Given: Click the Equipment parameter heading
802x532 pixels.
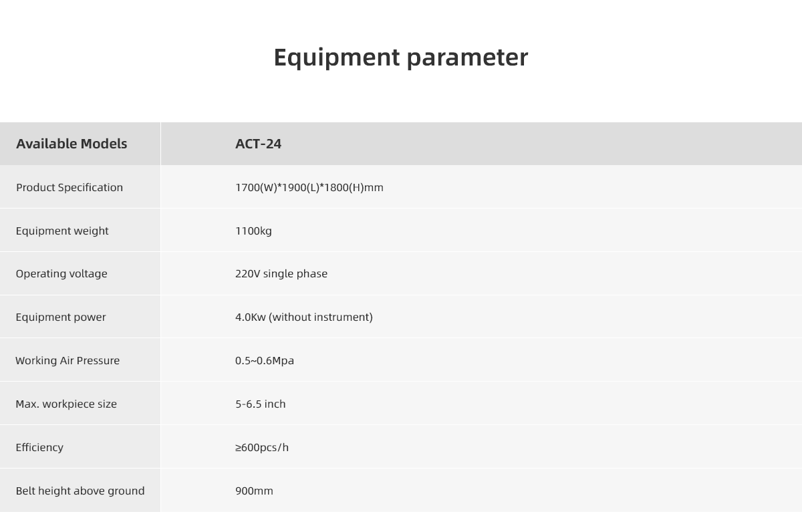Looking at the screenshot, I should [401, 57].
